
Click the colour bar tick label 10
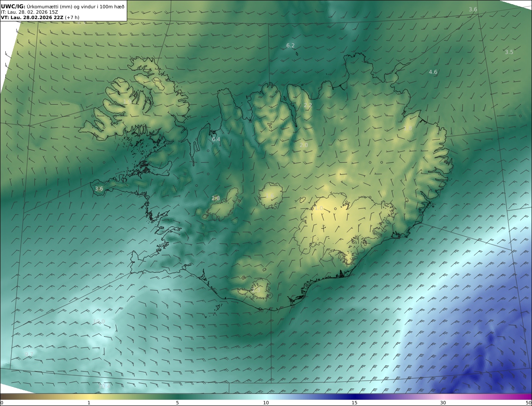coord(266,403)
